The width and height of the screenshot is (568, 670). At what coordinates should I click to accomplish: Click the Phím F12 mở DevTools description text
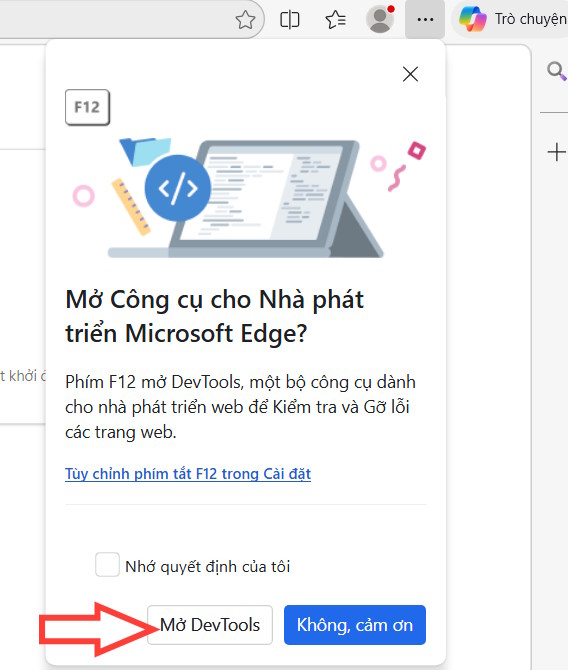(x=240, y=407)
